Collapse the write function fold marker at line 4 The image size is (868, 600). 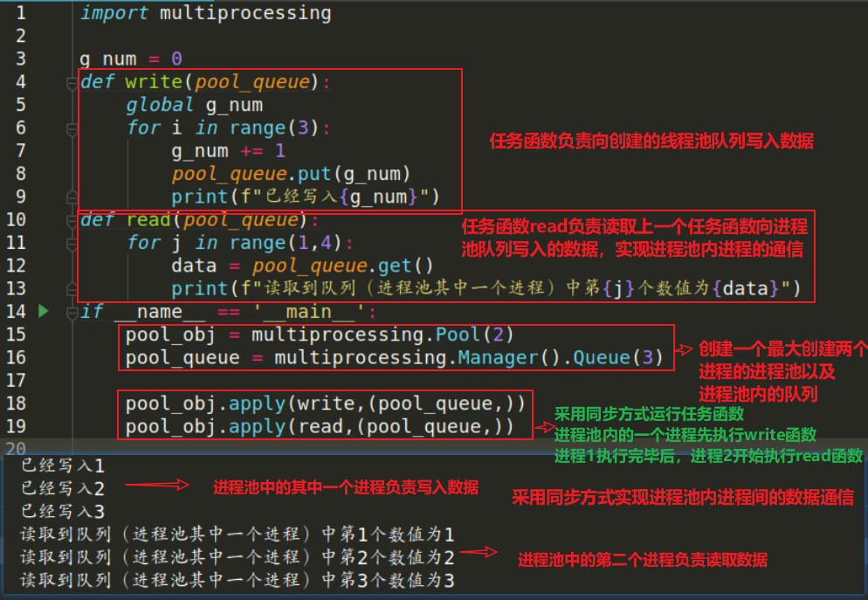click(72, 83)
